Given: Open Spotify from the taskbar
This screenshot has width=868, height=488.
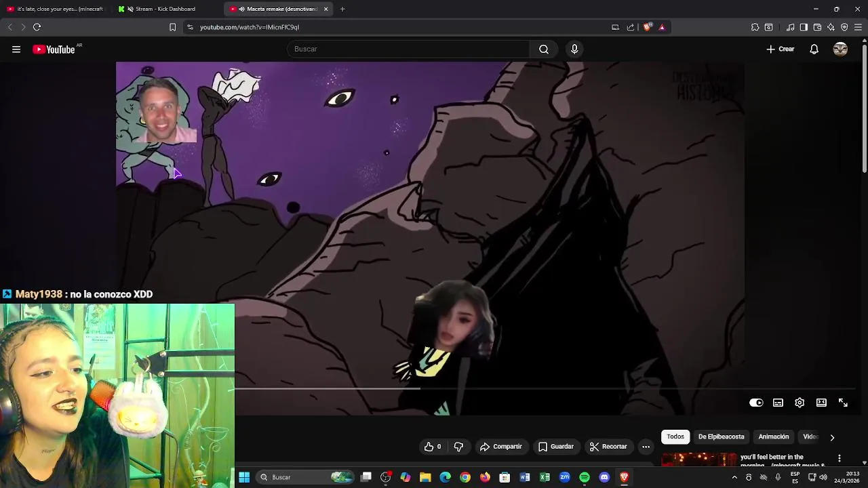Looking at the screenshot, I should point(585,477).
